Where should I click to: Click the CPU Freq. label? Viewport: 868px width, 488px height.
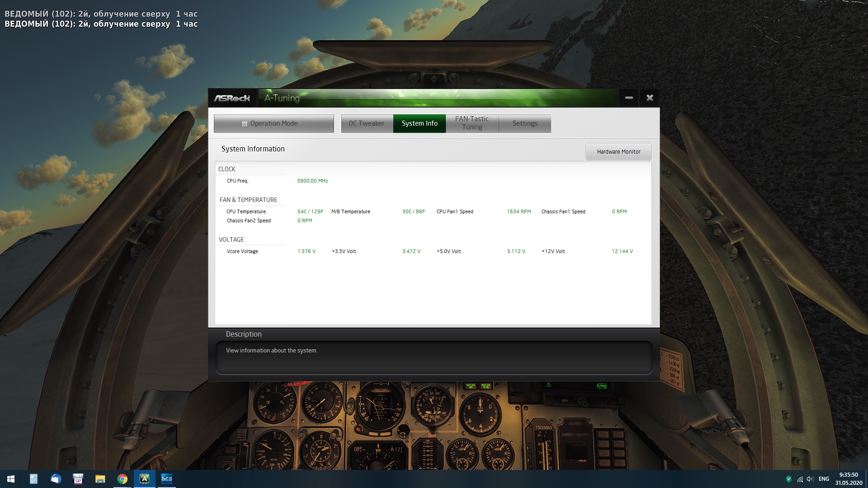(237, 181)
